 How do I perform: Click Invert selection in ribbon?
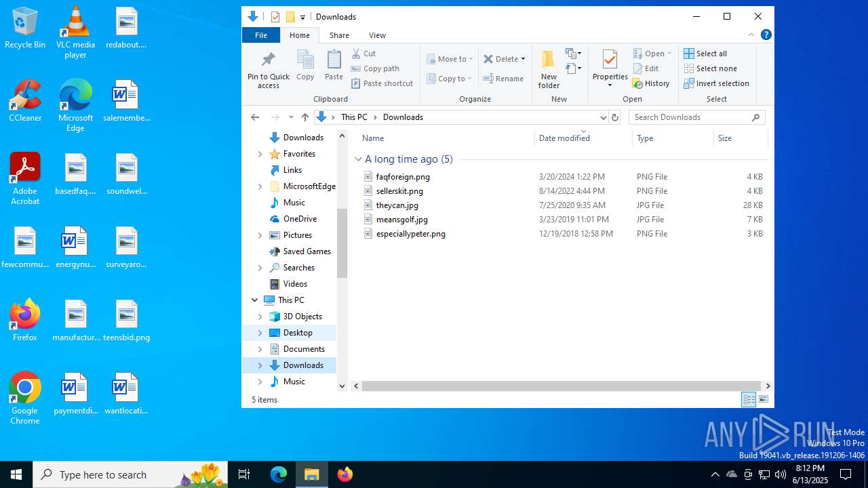pos(716,83)
